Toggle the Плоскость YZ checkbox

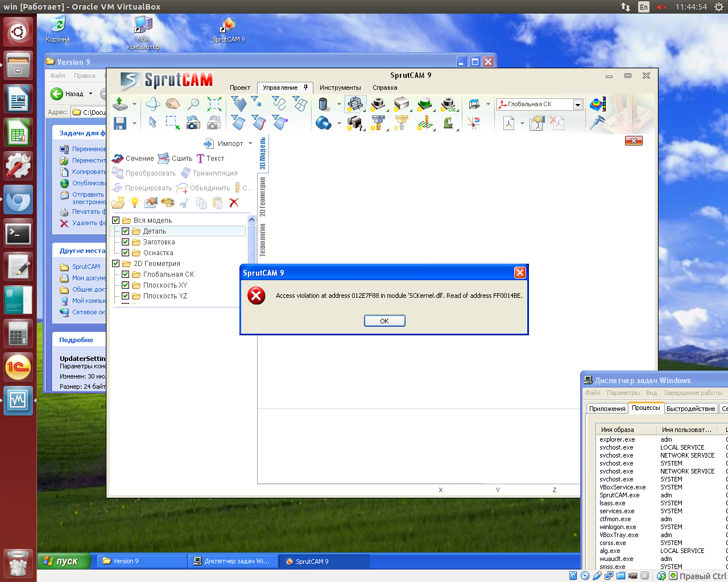[x=126, y=296]
